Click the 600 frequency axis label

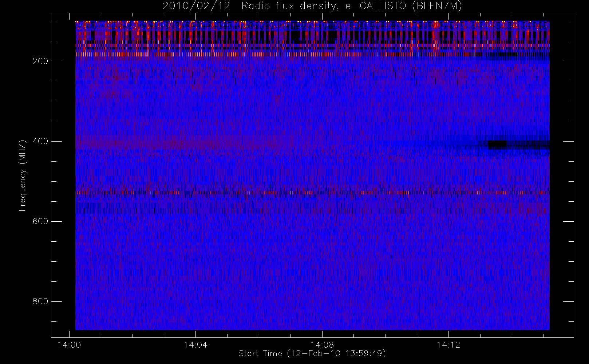point(40,221)
